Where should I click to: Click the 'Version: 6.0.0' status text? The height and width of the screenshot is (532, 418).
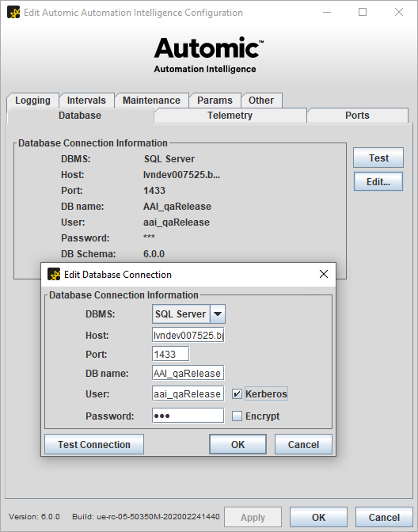pos(34,517)
